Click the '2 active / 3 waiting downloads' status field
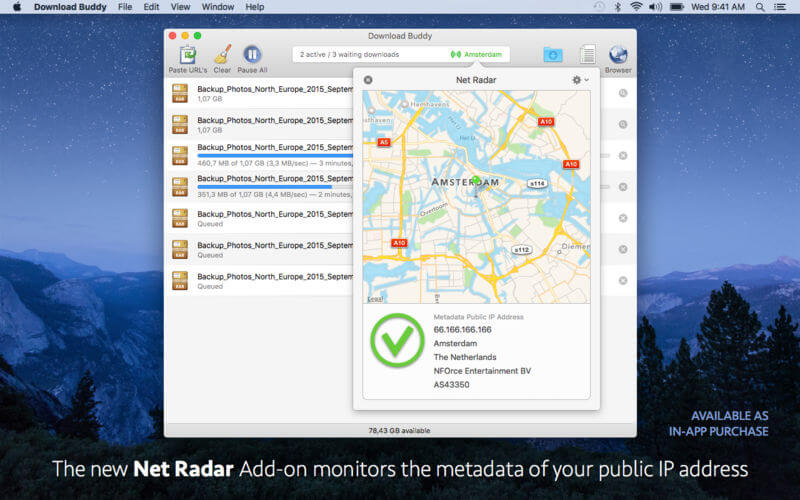Screen dimensions: 800x500 click(401, 55)
